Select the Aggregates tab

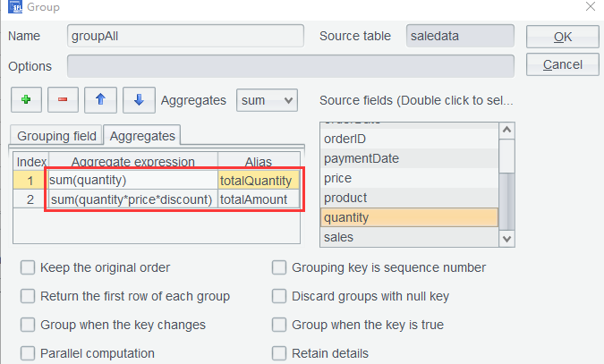coord(141,135)
